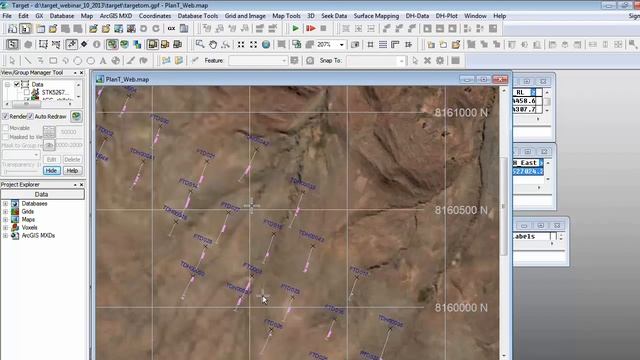This screenshot has width=640, height=360.
Task: Click the 8160500 N grid label
Action: click(x=461, y=210)
